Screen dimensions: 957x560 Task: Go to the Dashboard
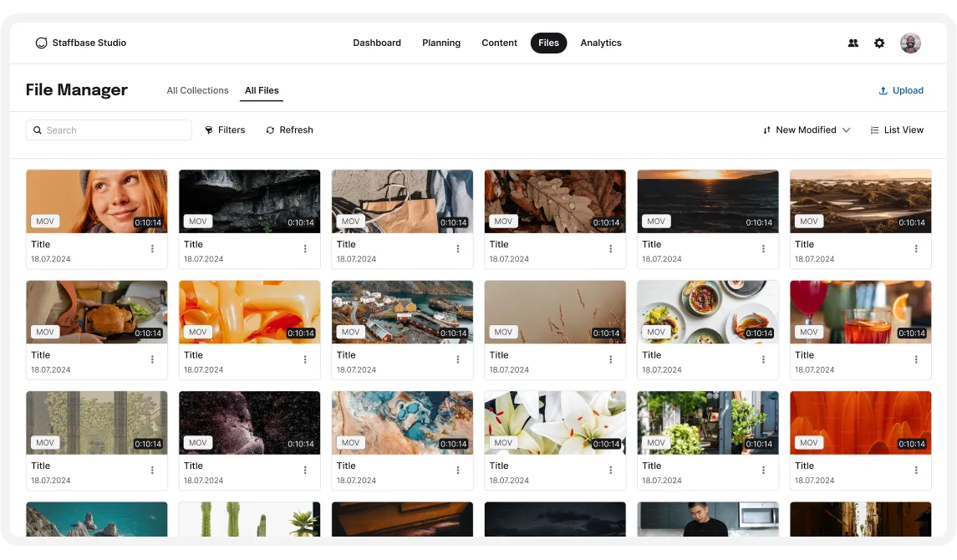coord(377,43)
